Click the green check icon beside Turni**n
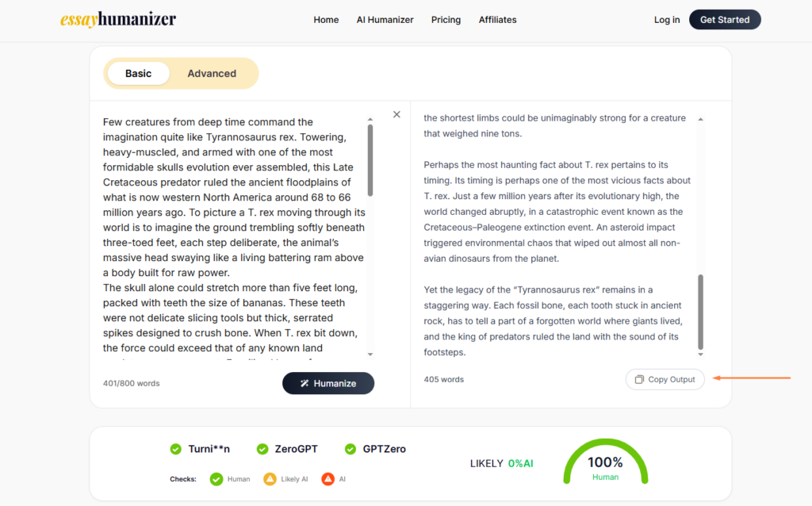The image size is (812, 506). tap(176, 449)
